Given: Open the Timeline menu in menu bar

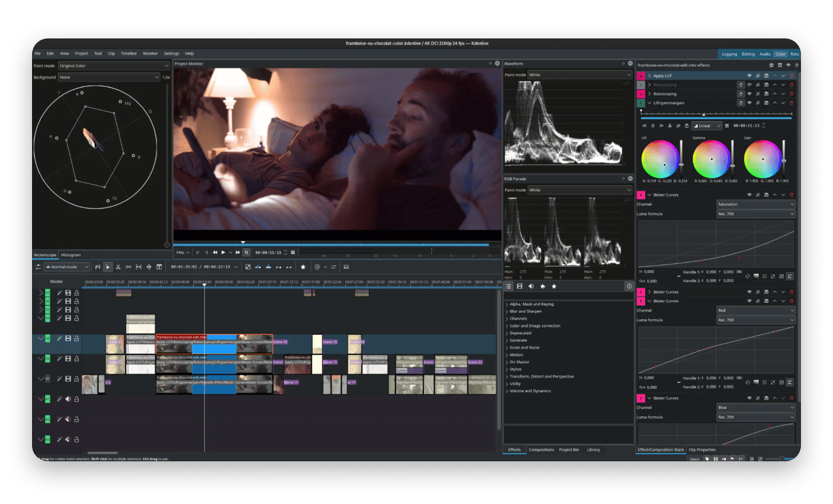Looking at the screenshot, I should (x=128, y=53).
